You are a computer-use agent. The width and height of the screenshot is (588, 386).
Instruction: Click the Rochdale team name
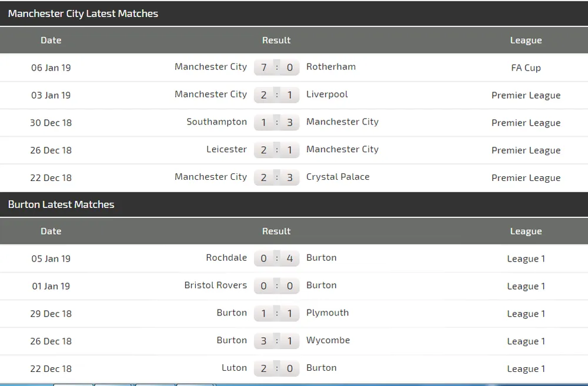point(226,258)
